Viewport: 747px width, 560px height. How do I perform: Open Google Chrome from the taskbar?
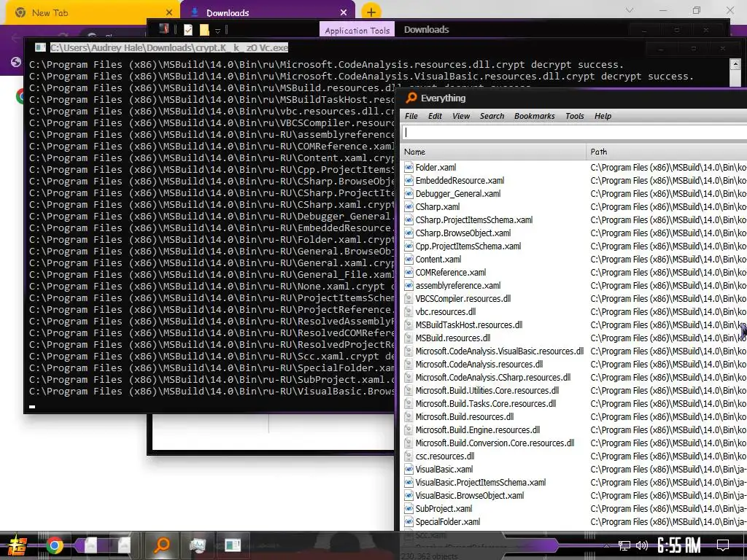click(54, 545)
